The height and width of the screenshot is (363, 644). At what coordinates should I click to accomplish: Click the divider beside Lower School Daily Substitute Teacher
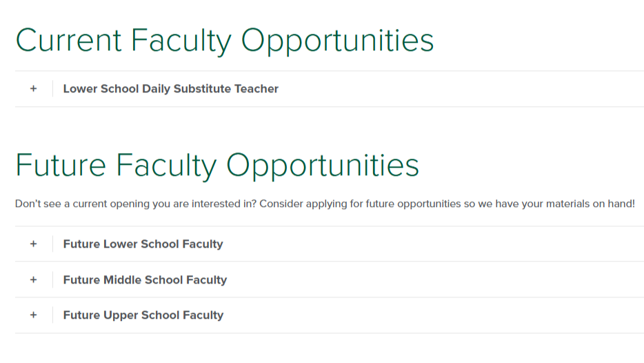52,89
